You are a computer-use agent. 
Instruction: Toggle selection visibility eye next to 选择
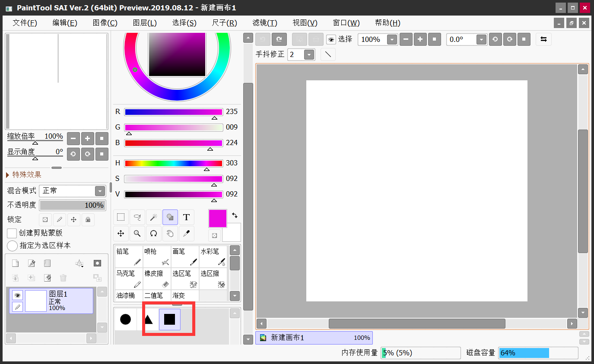(x=331, y=40)
